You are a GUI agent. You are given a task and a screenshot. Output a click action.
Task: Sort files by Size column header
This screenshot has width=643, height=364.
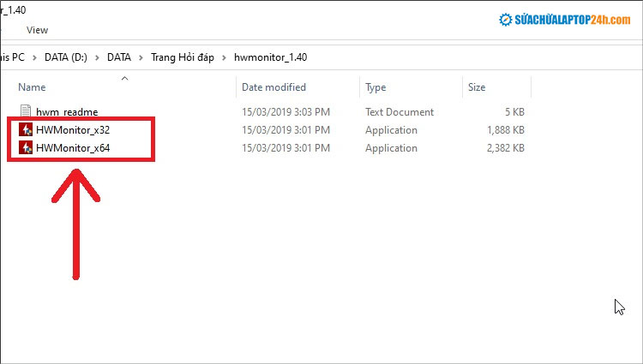coord(478,87)
